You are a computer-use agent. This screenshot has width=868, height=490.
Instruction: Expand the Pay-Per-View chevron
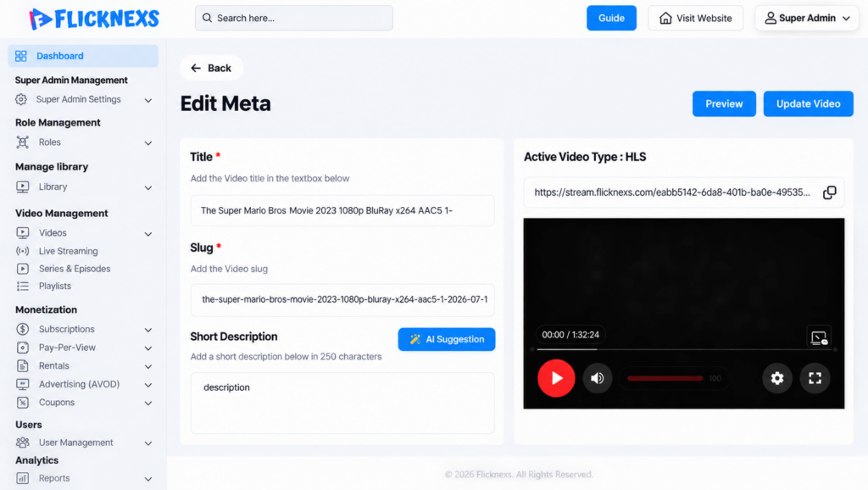point(148,348)
